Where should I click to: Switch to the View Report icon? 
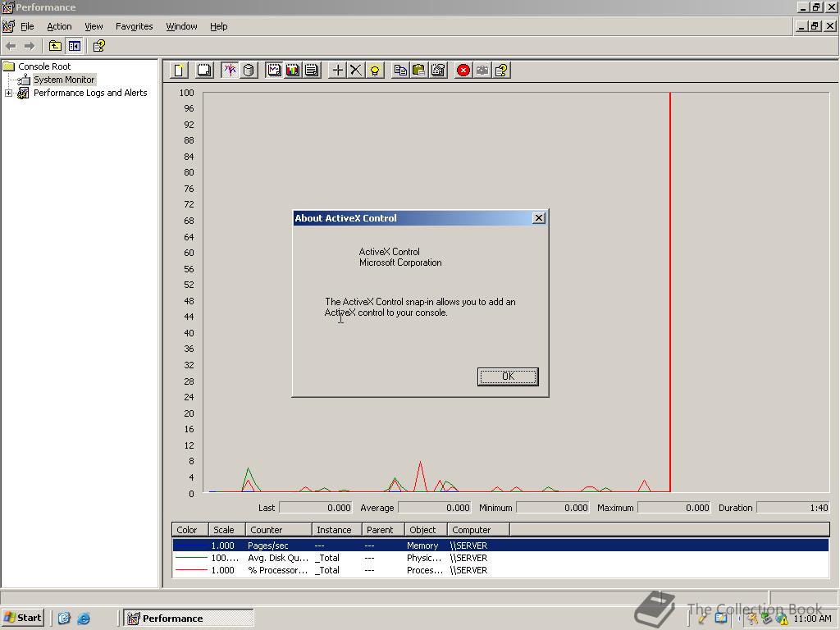312,71
